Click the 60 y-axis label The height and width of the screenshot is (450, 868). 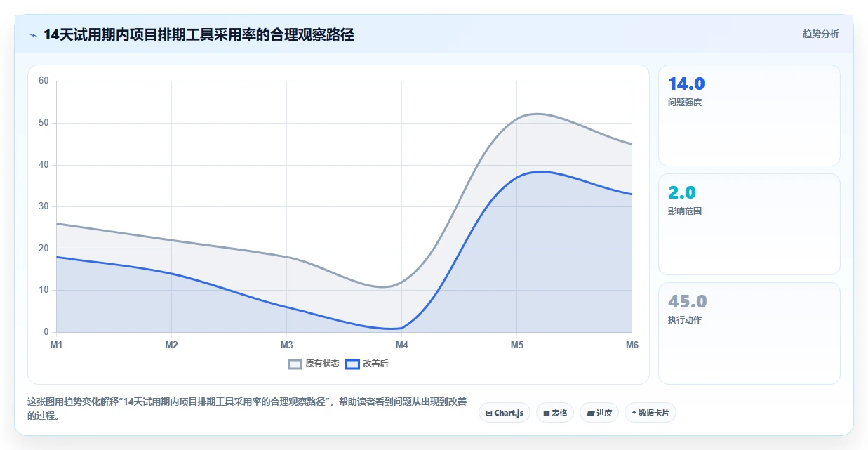pos(44,81)
